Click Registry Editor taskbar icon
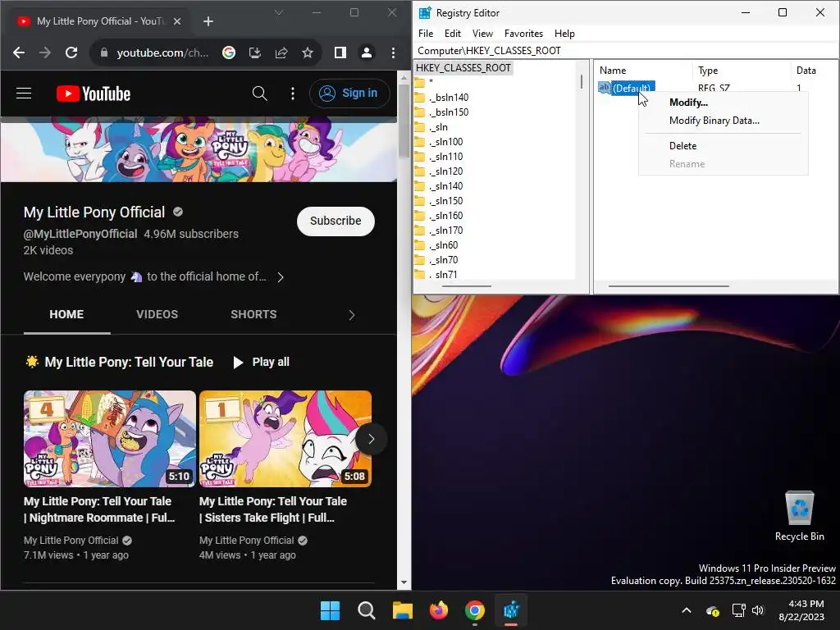 (x=511, y=610)
